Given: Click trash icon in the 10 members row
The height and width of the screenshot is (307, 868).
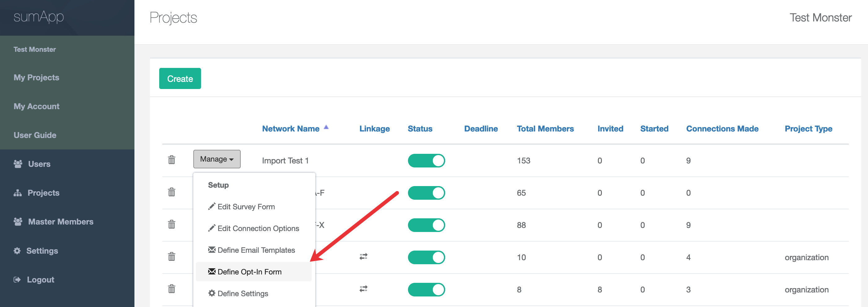Looking at the screenshot, I should (172, 256).
